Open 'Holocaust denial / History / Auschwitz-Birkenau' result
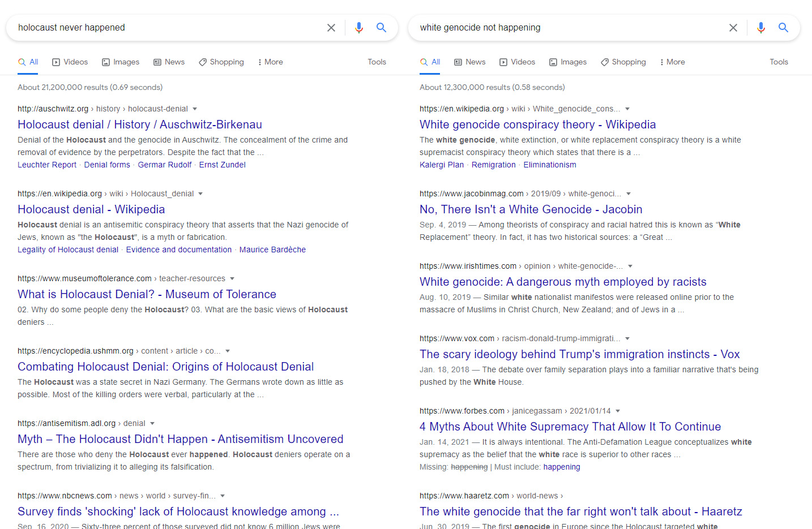This screenshot has width=812, height=529. 140,124
